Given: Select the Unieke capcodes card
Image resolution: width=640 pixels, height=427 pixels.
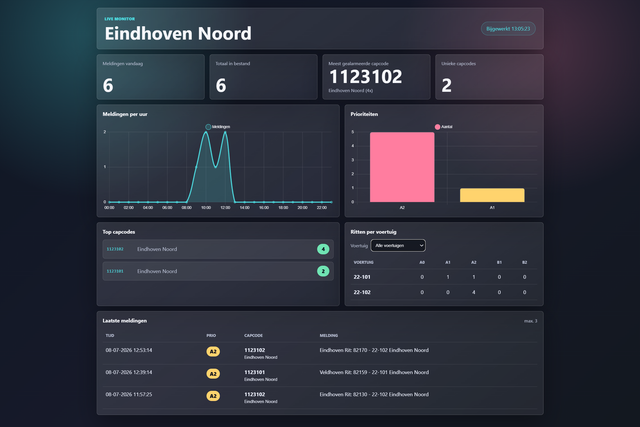Looking at the screenshot, I should (x=489, y=77).
